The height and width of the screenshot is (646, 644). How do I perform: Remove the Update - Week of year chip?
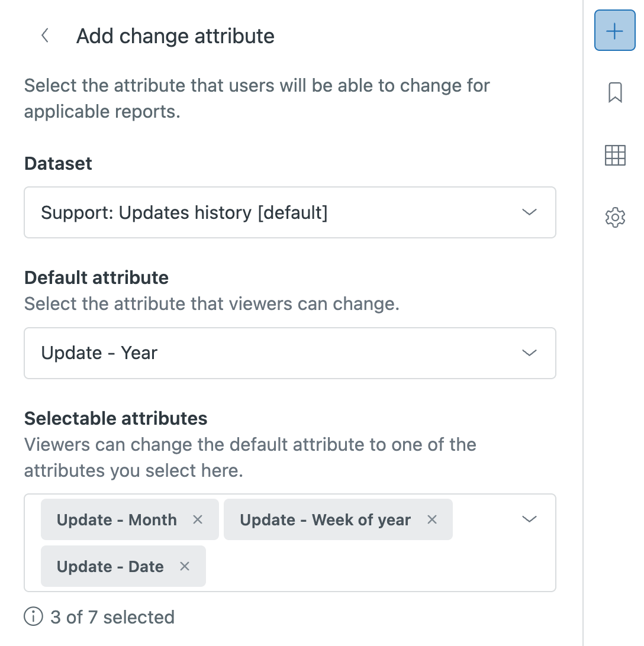click(x=432, y=519)
